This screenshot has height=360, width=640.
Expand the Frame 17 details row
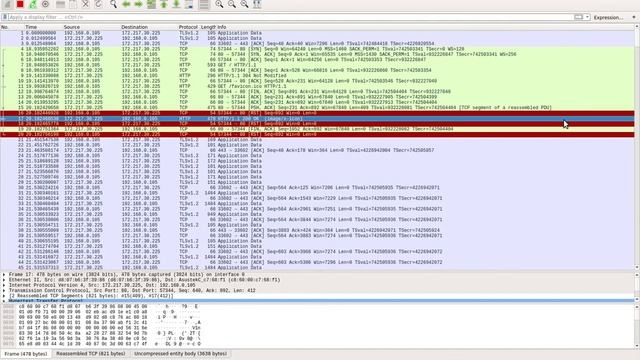(4, 275)
